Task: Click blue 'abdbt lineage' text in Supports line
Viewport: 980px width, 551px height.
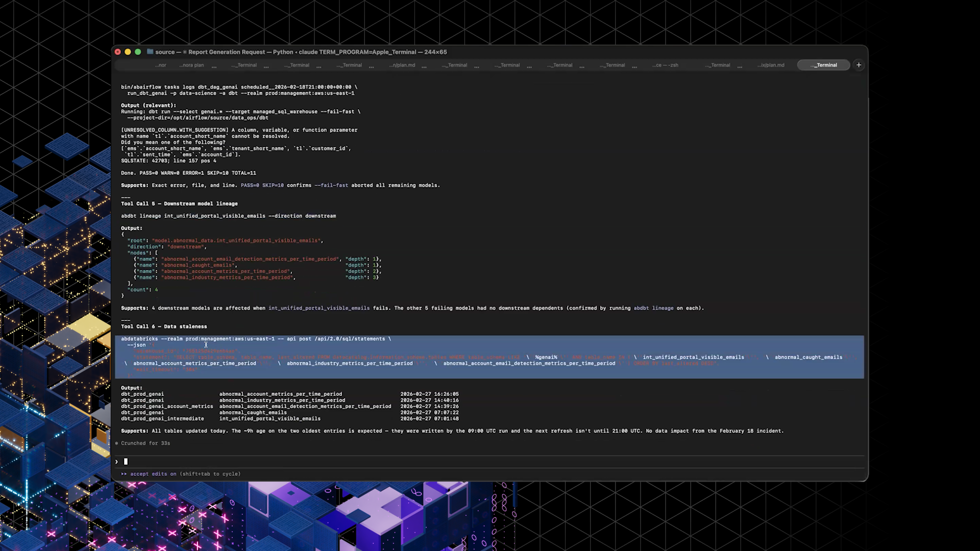Action: (x=653, y=308)
